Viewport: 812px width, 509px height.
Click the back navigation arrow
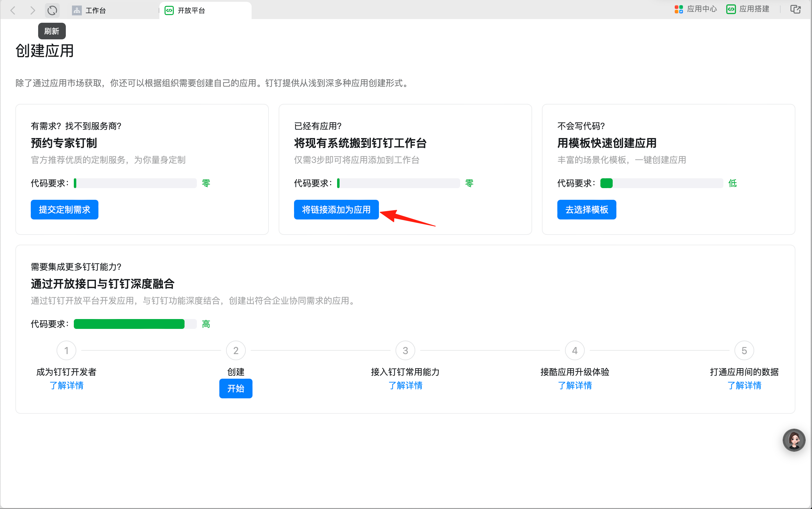tap(13, 10)
